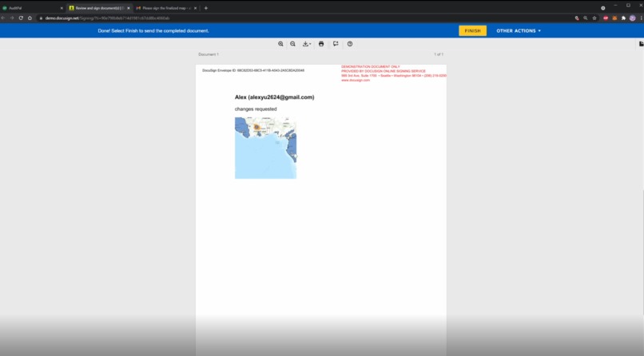Image resolution: width=644 pixels, height=356 pixels.
Task: Open the OTHER ACTIONS dropdown menu
Action: [x=519, y=31]
